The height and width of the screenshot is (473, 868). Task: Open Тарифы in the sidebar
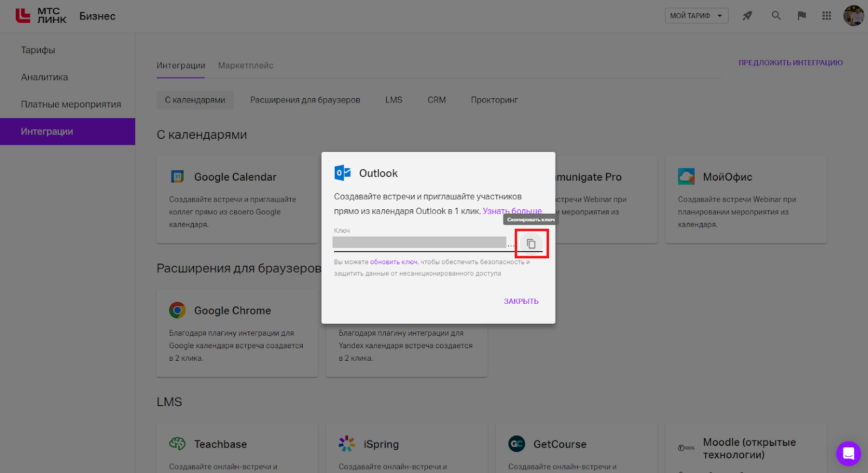tap(38, 50)
